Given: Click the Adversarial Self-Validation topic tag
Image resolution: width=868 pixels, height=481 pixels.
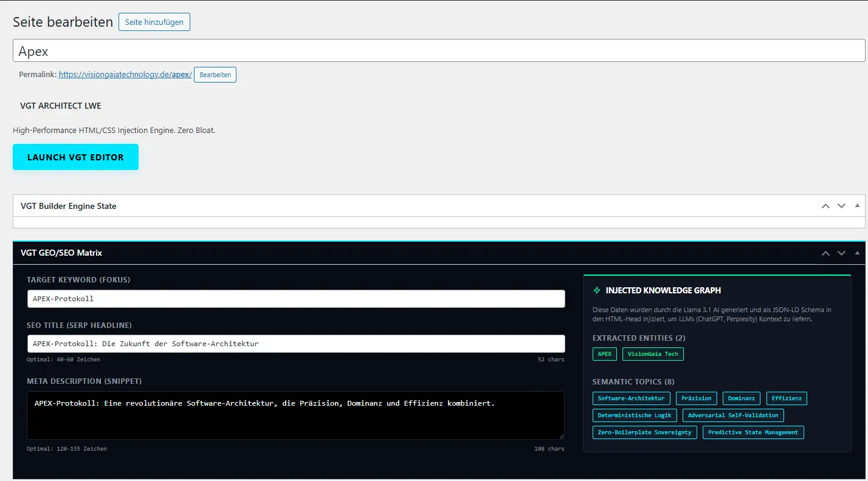Looking at the screenshot, I should [x=733, y=415].
